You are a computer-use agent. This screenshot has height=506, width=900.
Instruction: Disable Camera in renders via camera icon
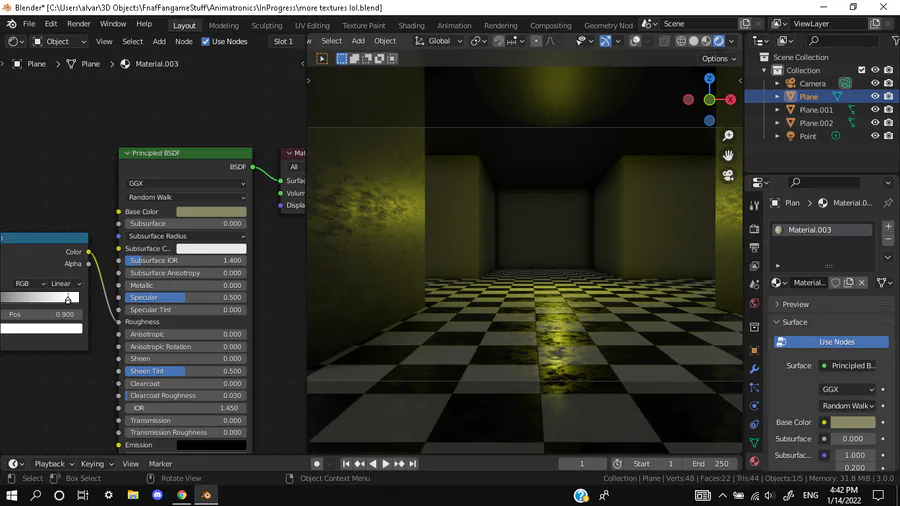coord(889,83)
